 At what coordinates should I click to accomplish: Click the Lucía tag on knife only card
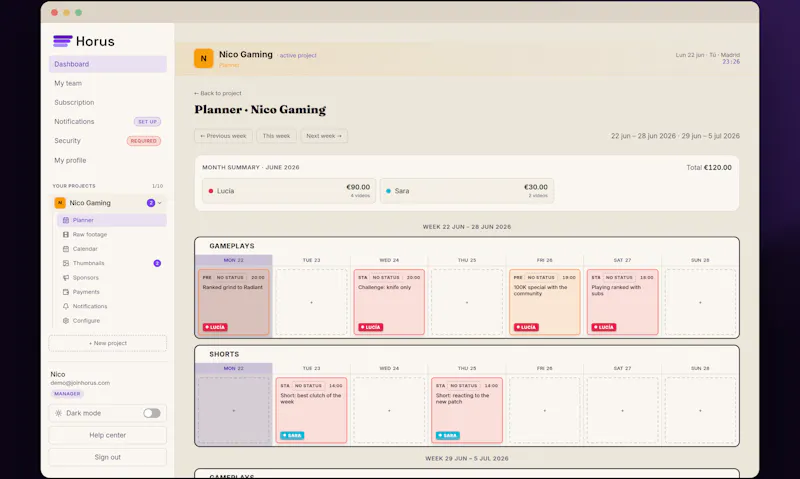370,327
